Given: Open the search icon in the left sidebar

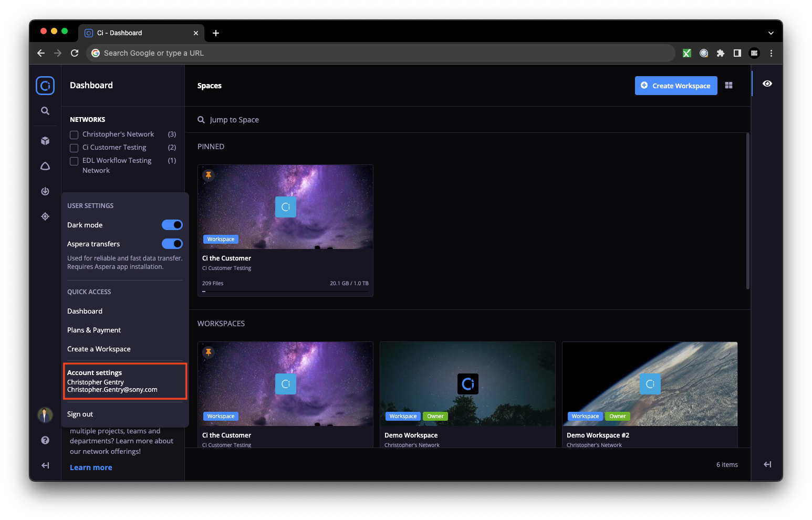Looking at the screenshot, I should click(45, 111).
